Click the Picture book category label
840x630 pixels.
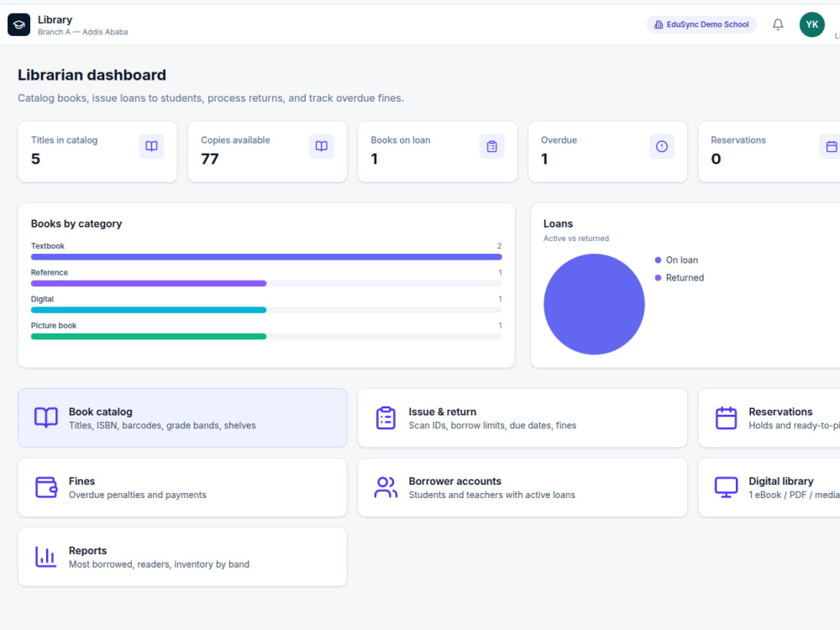[54, 326]
